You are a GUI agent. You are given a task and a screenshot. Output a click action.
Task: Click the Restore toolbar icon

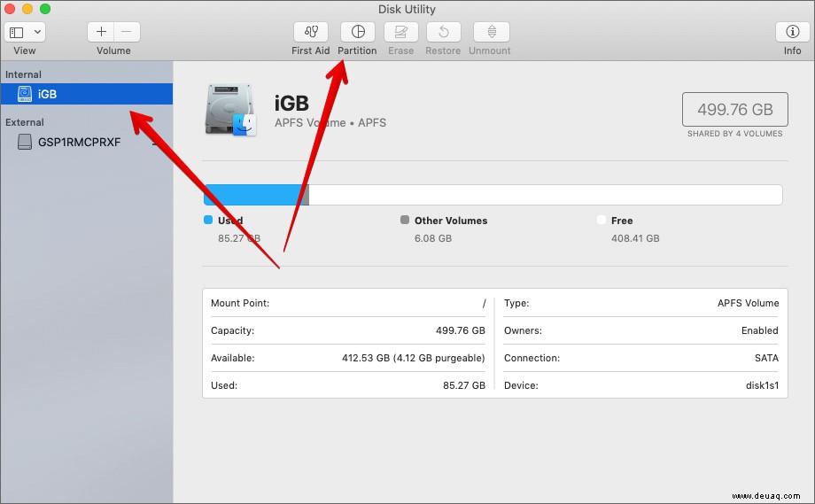pyautogui.click(x=443, y=32)
